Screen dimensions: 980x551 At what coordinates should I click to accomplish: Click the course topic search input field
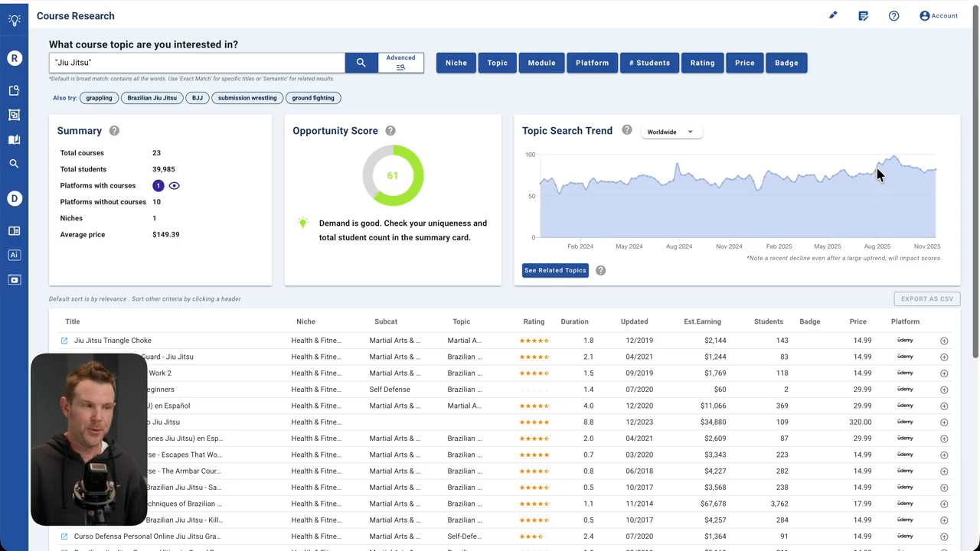[x=197, y=63]
